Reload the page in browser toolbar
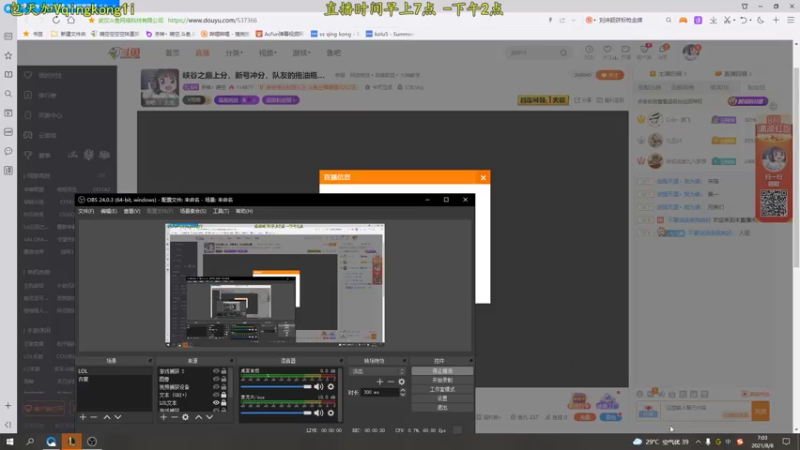 point(56,20)
